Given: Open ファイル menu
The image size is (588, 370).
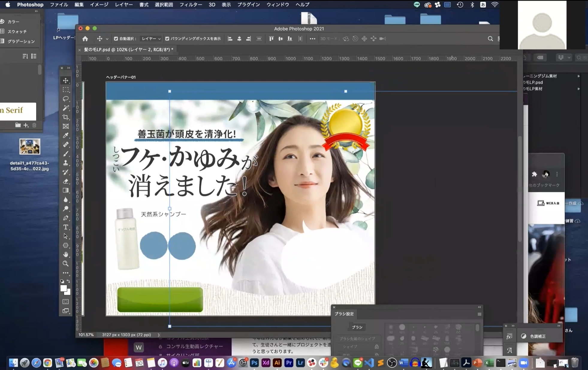Looking at the screenshot, I should pos(59,4).
